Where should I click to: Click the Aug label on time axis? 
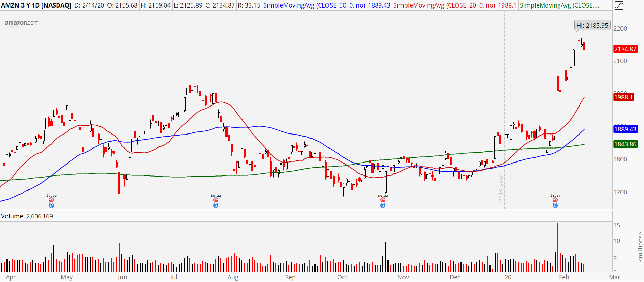click(x=233, y=277)
